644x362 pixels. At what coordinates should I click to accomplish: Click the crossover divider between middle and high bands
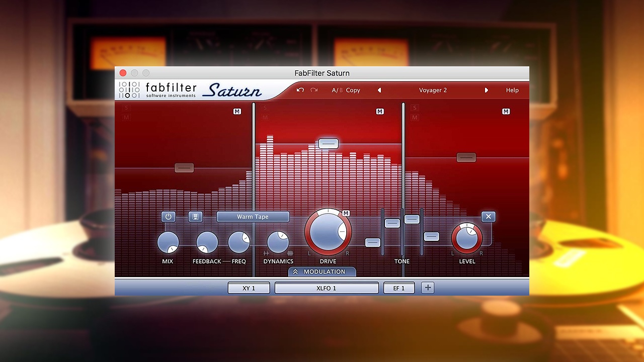pos(403,189)
